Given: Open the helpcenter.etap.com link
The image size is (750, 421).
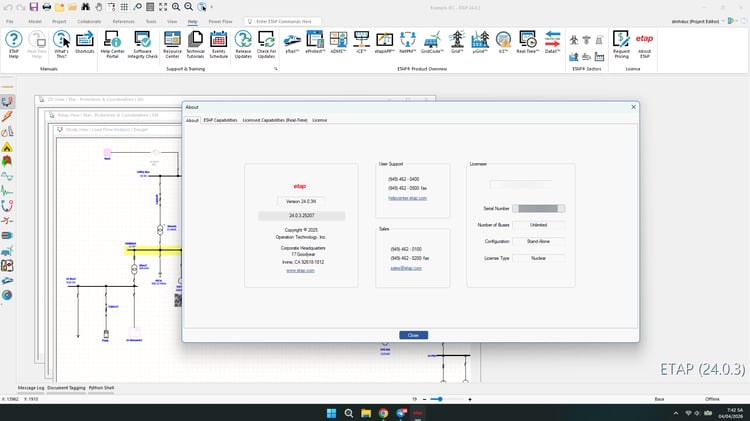Looking at the screenshot, I should coord(408,198).
